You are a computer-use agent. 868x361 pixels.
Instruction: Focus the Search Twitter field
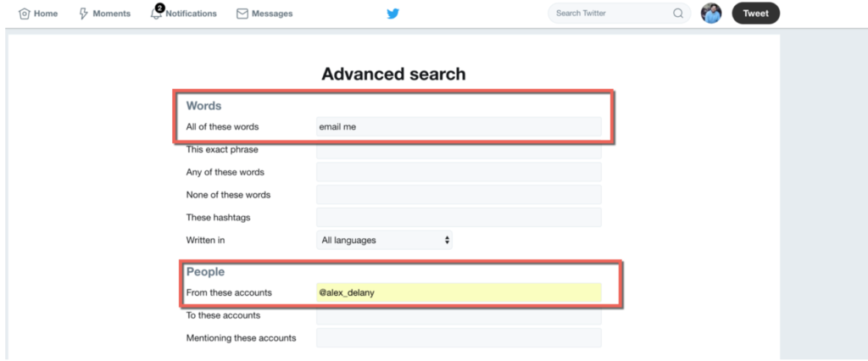pyautogui.click(x=612, y=14)
